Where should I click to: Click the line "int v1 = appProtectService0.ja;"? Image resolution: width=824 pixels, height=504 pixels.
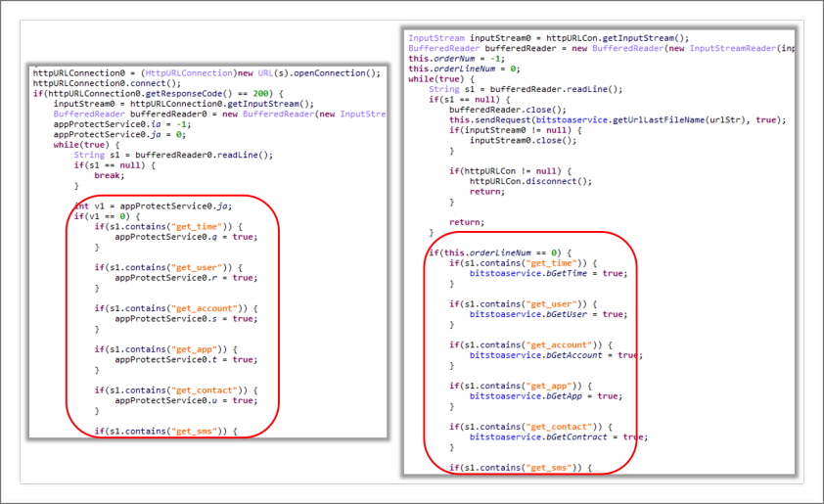coord(153,206)
